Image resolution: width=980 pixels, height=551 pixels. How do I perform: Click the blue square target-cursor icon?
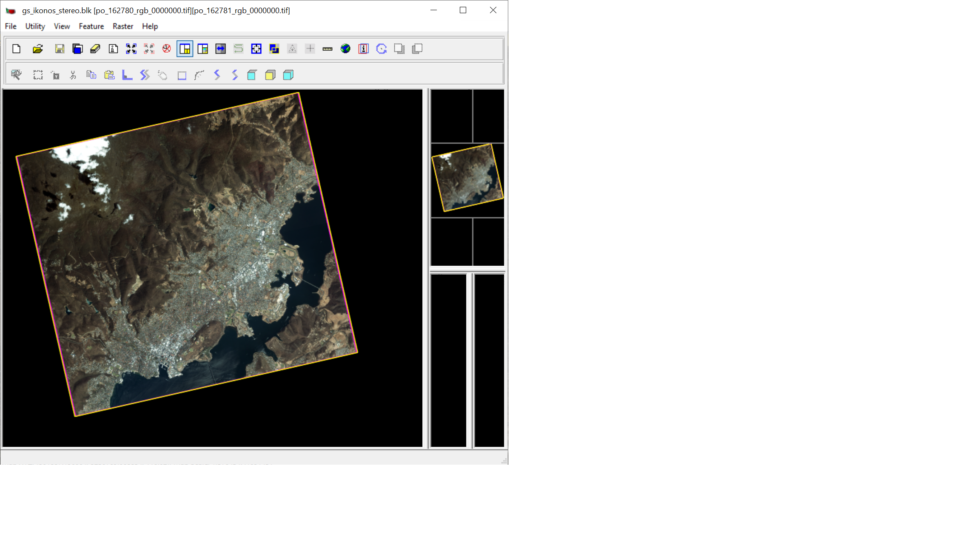256,49
